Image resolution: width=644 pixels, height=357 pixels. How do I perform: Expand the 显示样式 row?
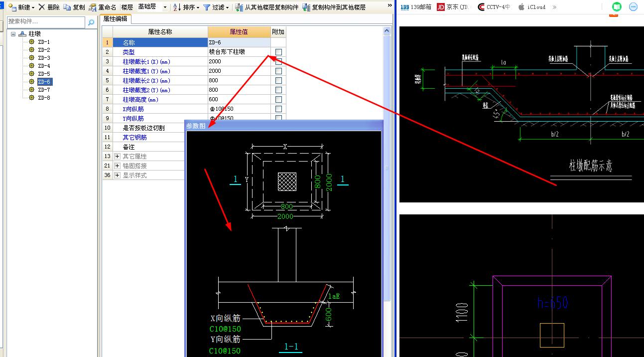tap(118, 176)
